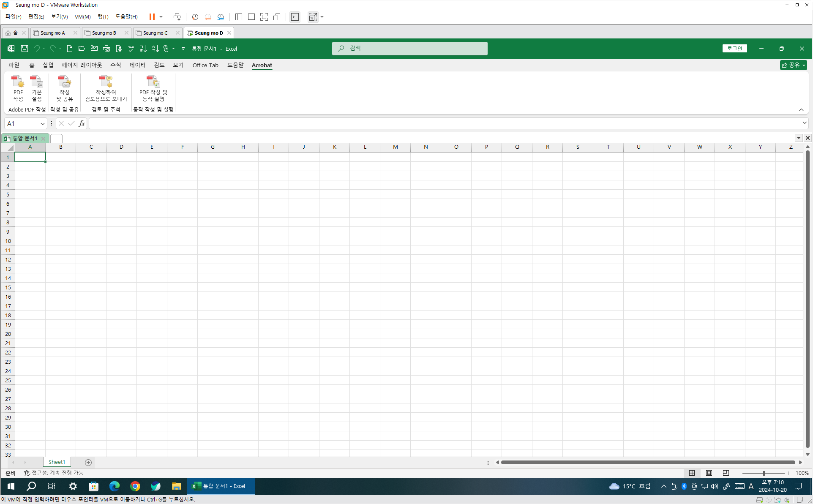Click the save icon in quick access toolbar
The image size is (813, 504).
(25, 49)
